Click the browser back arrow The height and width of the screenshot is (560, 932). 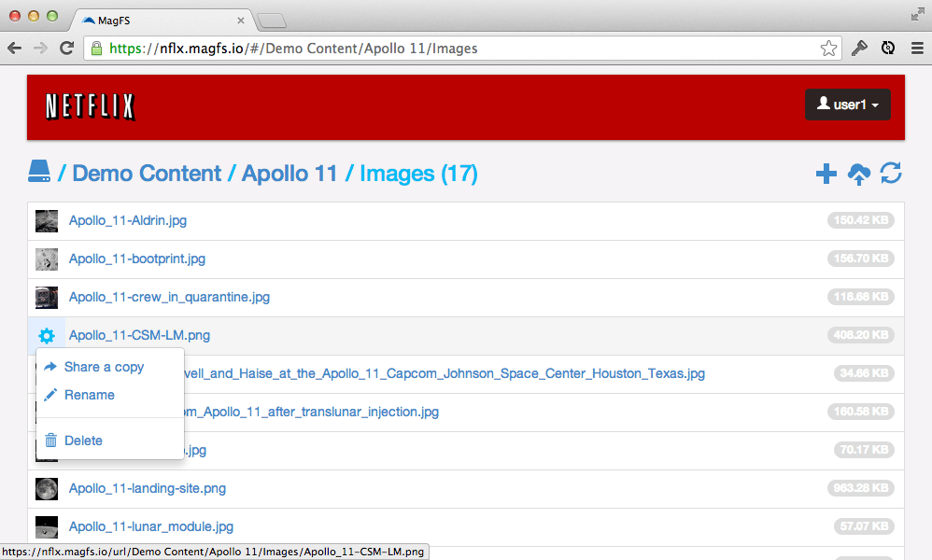tap(14, 48)
